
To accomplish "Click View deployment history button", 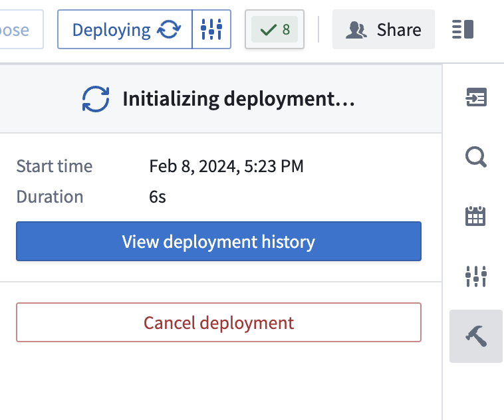I will click(219, 241).
